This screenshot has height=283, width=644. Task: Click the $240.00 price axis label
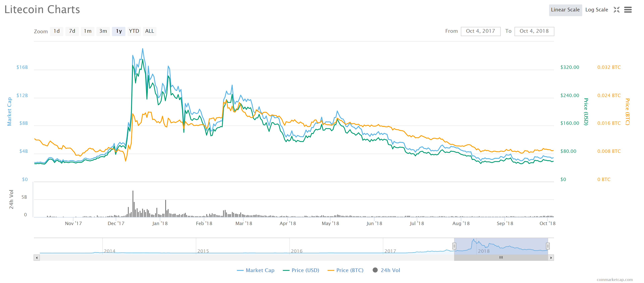click(570, 95)
